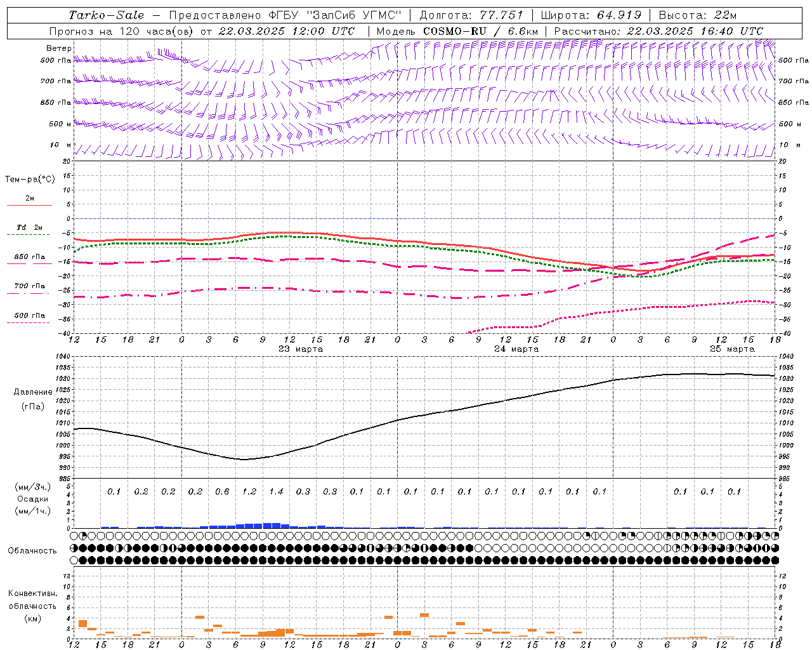Click the station name Tarko-Sale in header

tap(106, 15)
